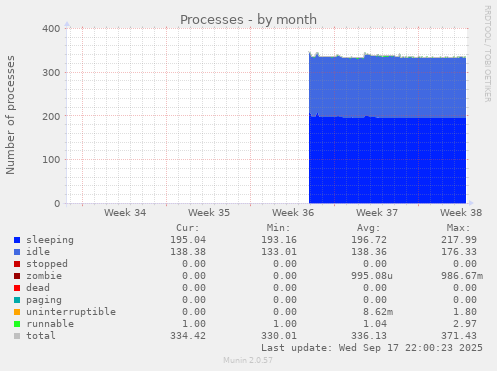Click the paging legend color swatch

(x=17, y=300)
